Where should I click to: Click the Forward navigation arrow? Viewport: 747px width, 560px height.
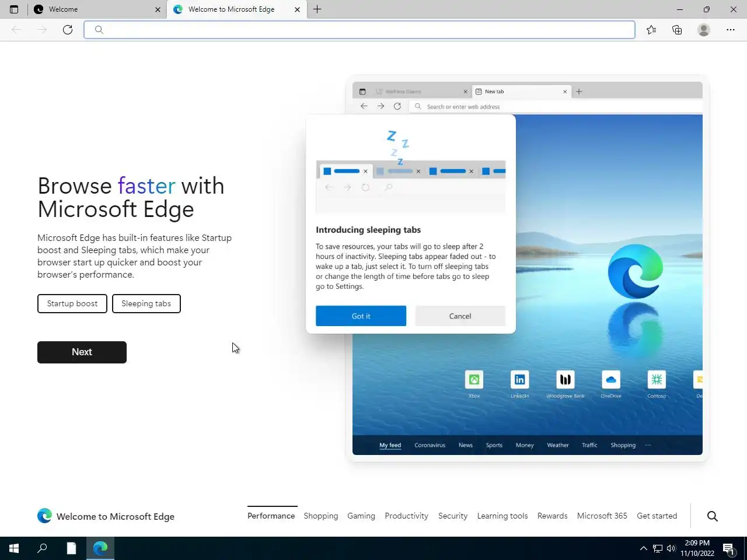42,30
